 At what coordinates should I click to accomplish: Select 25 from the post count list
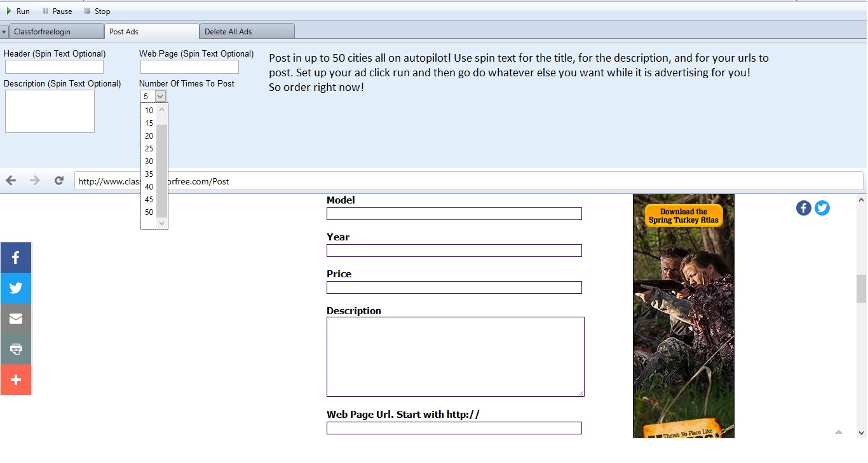tap(149, 149)
